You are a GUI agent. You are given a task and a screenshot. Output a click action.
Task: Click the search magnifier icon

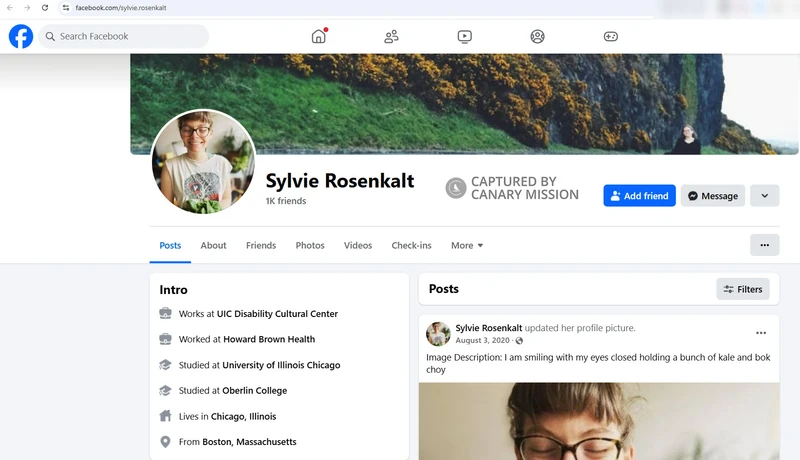[x=50, y=36]
